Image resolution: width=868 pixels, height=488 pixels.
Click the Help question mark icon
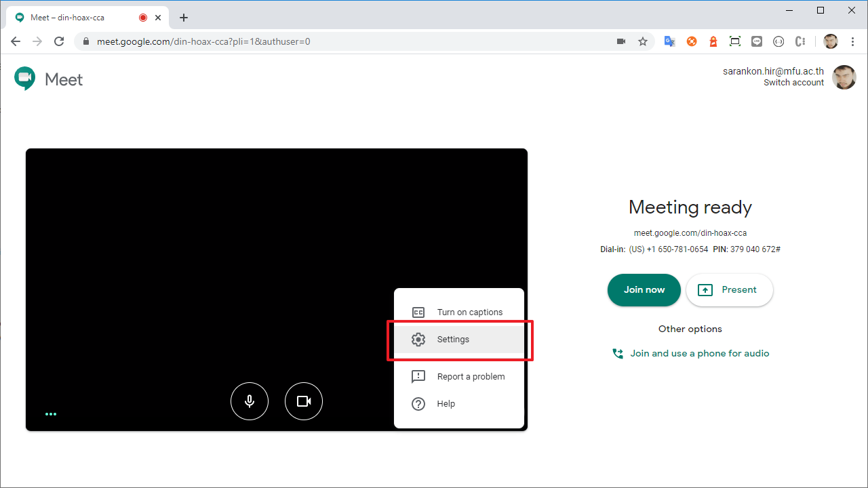418,404
